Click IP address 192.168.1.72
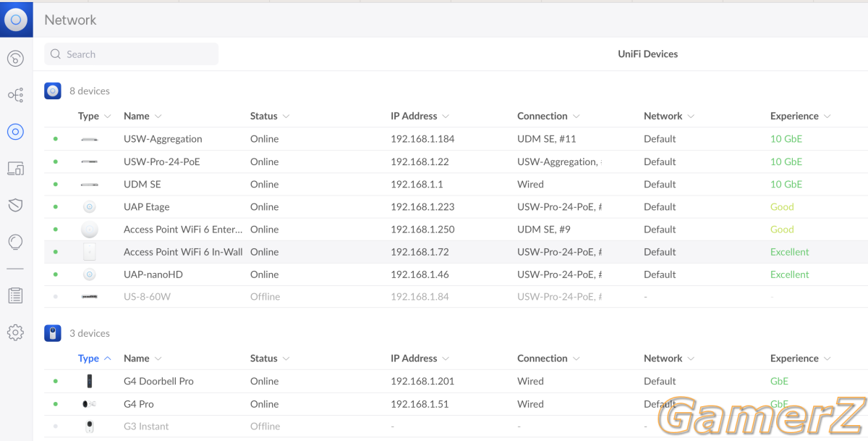This screenshot has height=441, width=868. [x=420, y=252]
